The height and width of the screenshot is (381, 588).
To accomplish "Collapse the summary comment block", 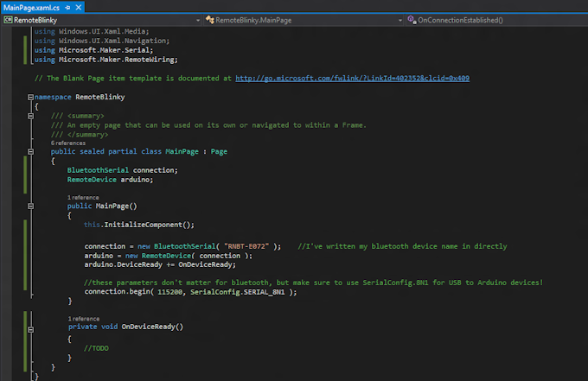I will pos(30,115).
